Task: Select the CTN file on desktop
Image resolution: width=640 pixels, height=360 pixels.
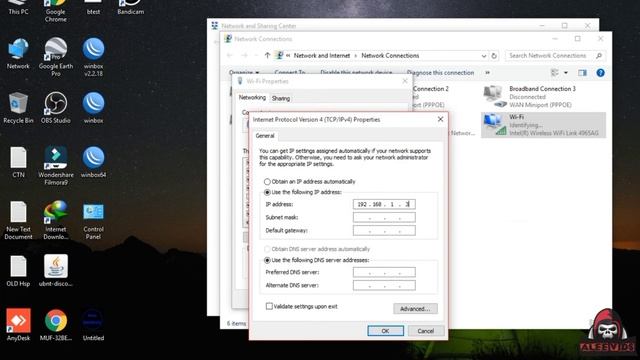Action: tap(18, 162)
